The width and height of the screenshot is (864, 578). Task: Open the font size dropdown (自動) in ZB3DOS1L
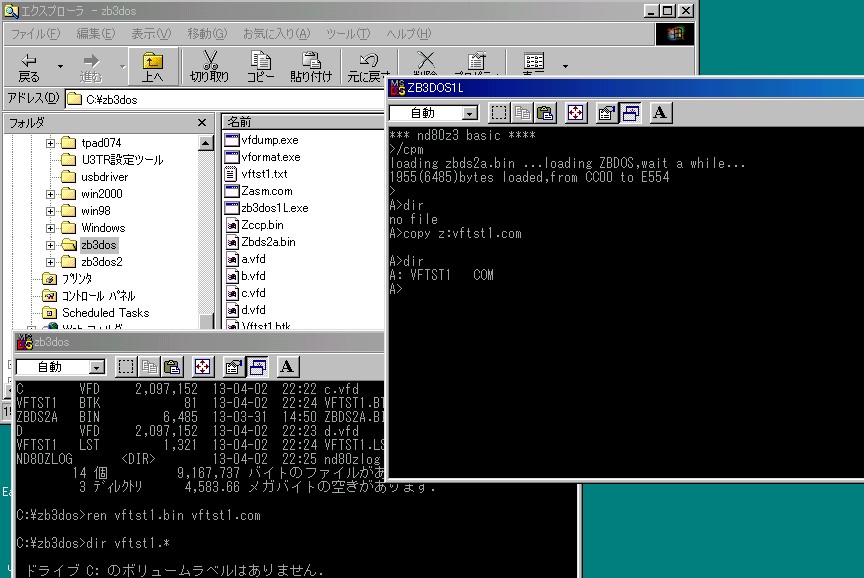[x=469, y=114]
